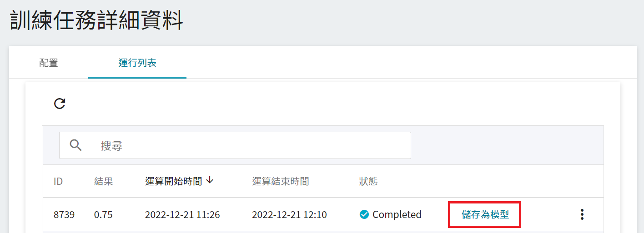Click the Completed status text
Viewport: 644px width, 233px height.
pyautogui.click(x=397, y=214)
